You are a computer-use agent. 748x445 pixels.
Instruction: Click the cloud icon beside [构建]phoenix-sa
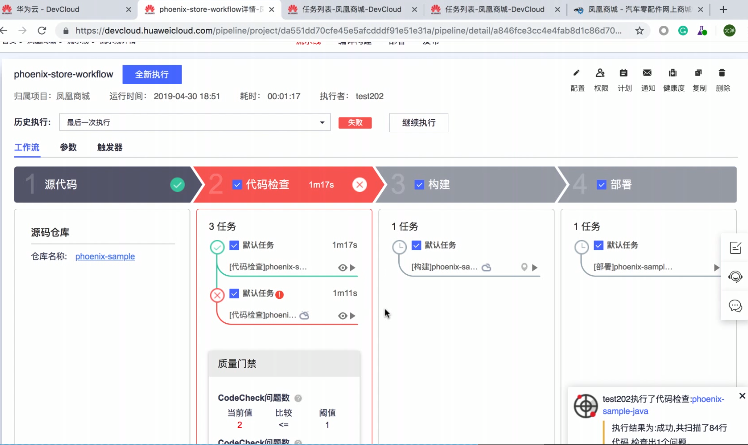click(x=486, y=267)
